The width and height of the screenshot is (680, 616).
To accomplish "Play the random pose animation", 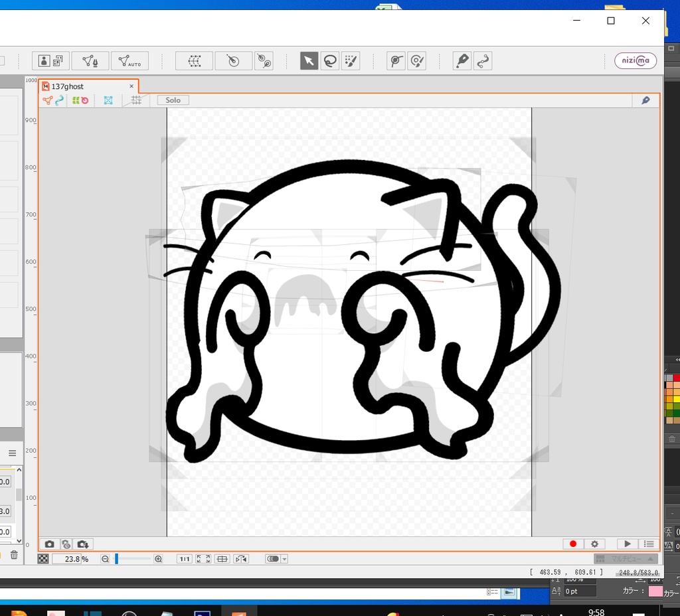I will (627, 544).
